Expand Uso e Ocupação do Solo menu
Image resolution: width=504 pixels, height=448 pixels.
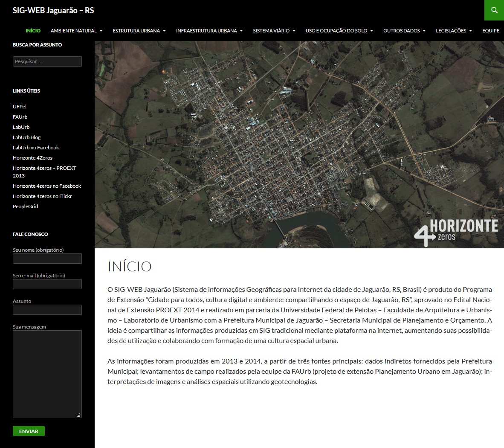point(339,31)
